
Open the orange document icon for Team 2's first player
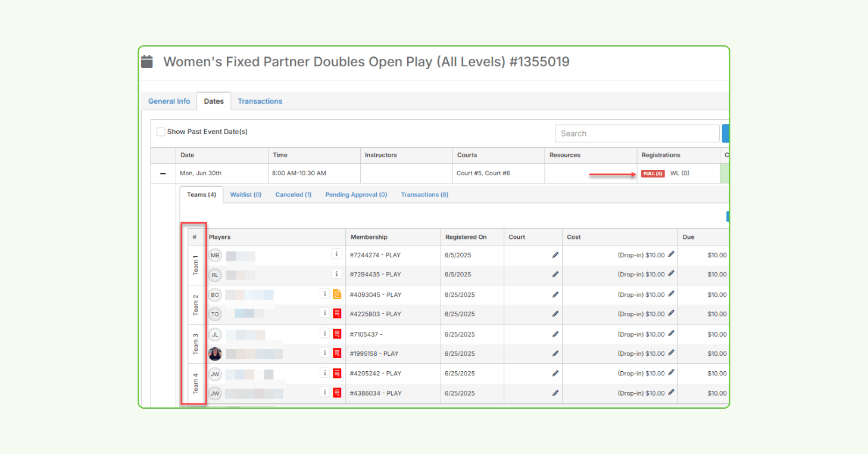[x=336, y=293]
